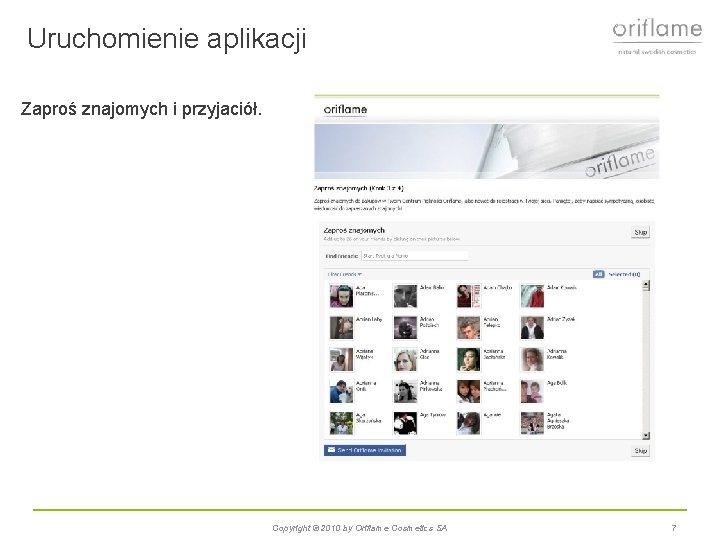
Task: Click the top Skip button beside Zaproś znajomych
Action: tap(641, 232)
